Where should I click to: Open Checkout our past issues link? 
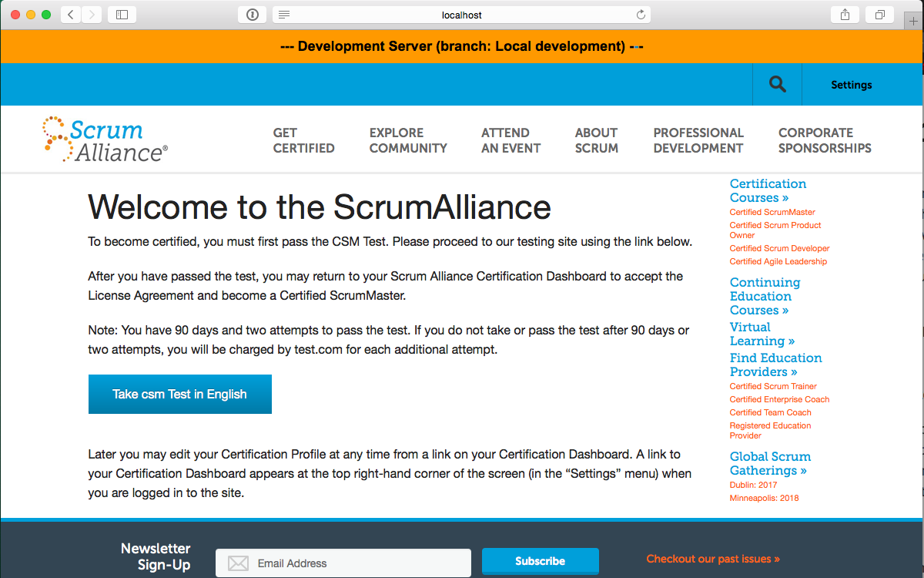click(713, 559)
